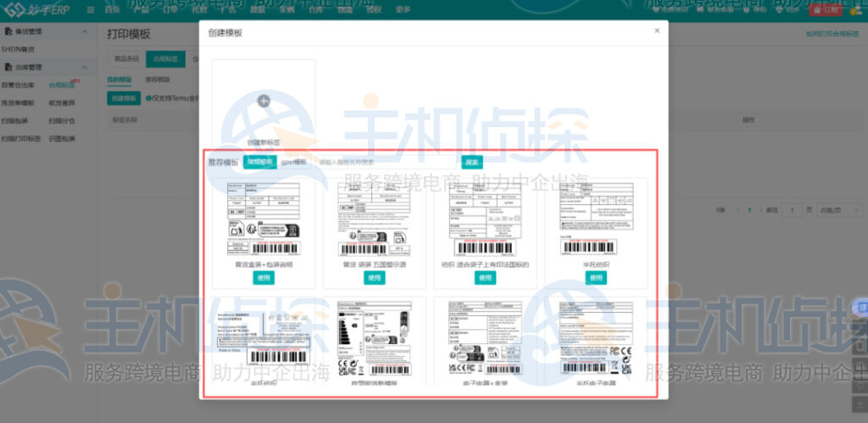Click the 操作 column header in the table
This screenshot has height=423, width=868.
748,120
